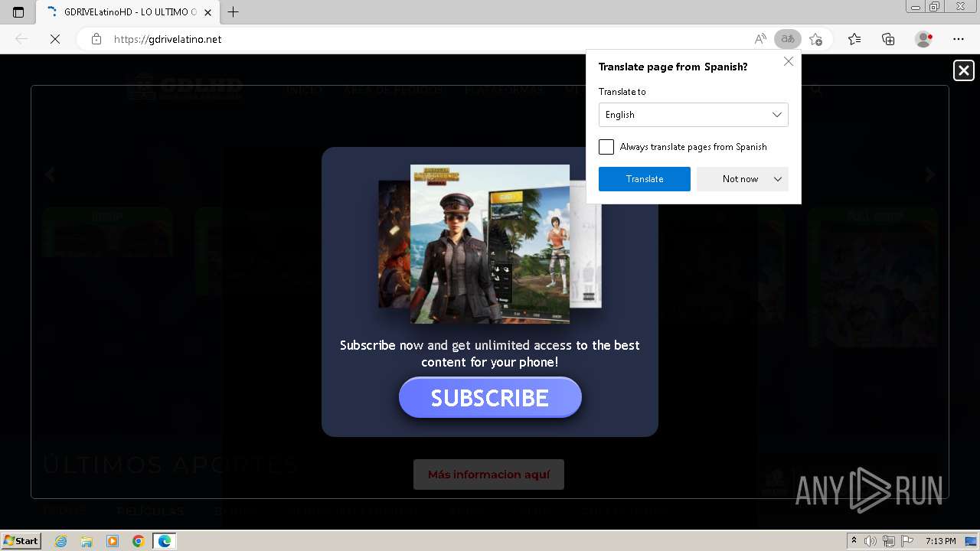980x551 pixels.
Task: Open the browser profile menu
Action: pos(924,39)
